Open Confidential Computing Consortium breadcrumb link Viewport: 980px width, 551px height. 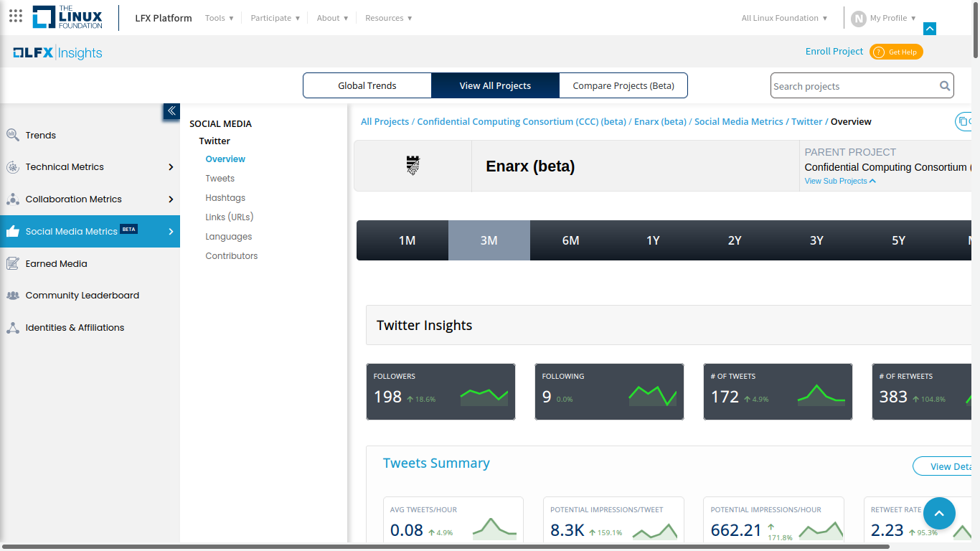coord(522,122)
